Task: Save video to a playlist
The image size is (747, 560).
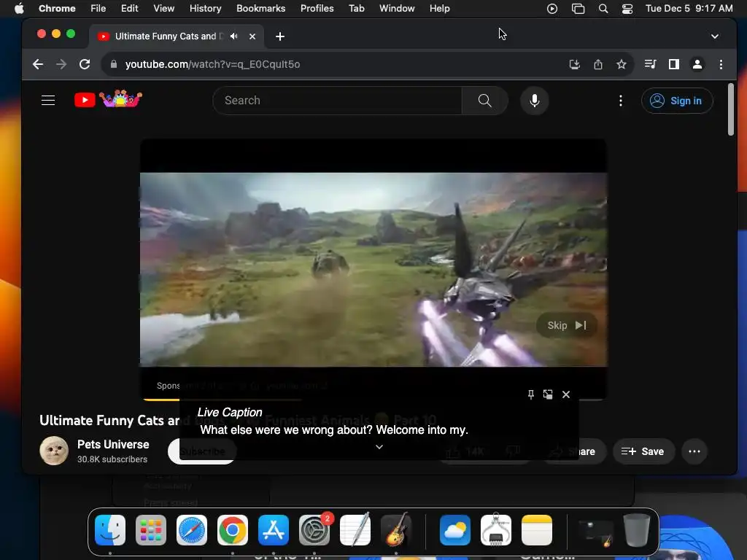Action: [642, 451]
